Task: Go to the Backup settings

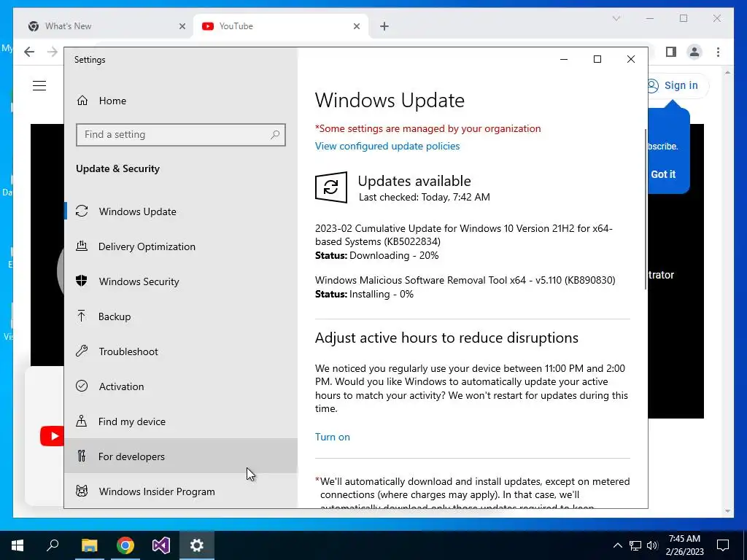Action: point(181,316)
